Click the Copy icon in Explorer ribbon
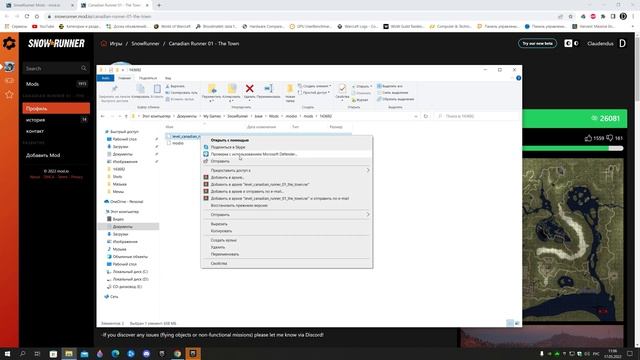This screenshot has width=640, height=360. (140, 89)
